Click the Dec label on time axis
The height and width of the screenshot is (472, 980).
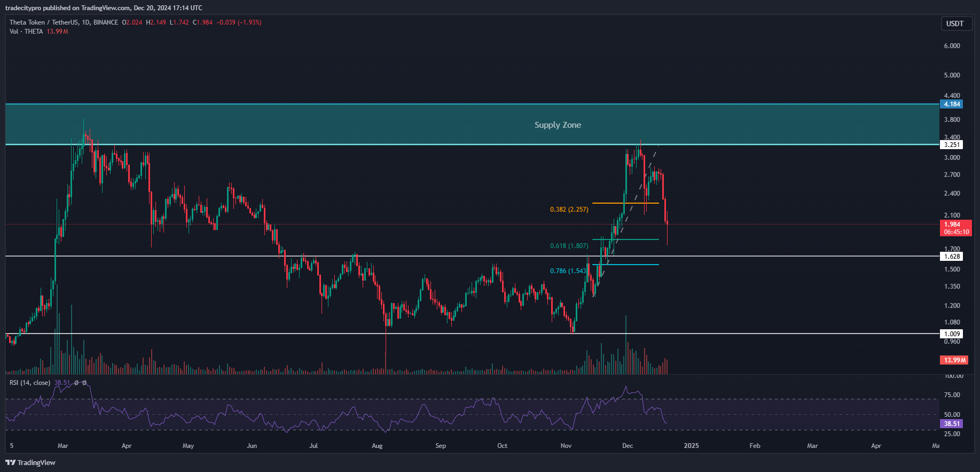pos(628,446)
